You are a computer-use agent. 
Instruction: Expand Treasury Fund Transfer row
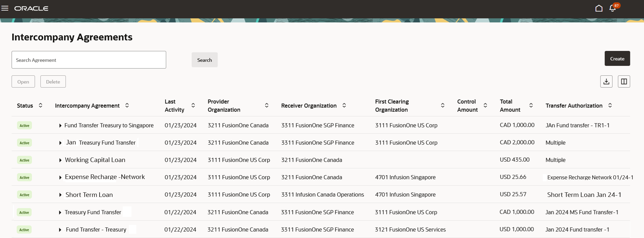(60, 213)
